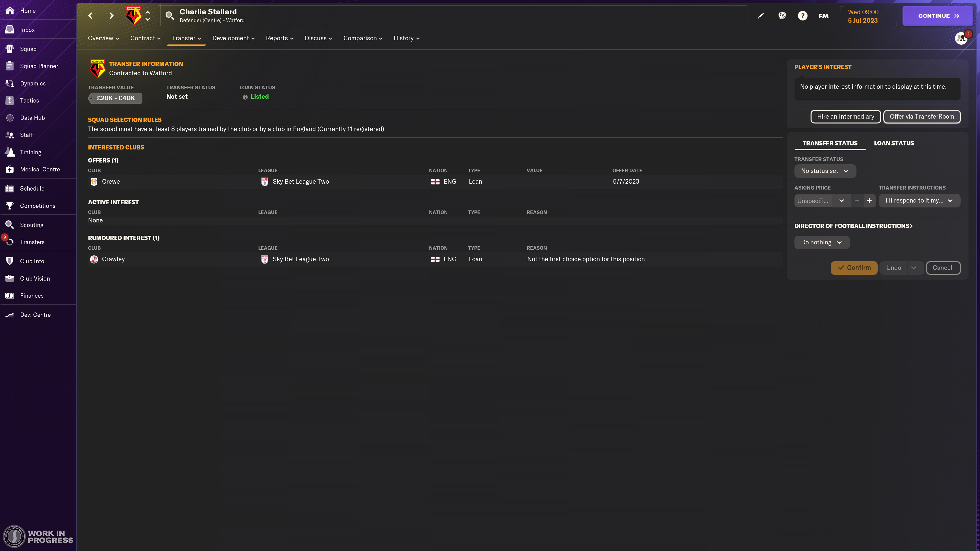Click the back navigation arrow

(90, 16)
